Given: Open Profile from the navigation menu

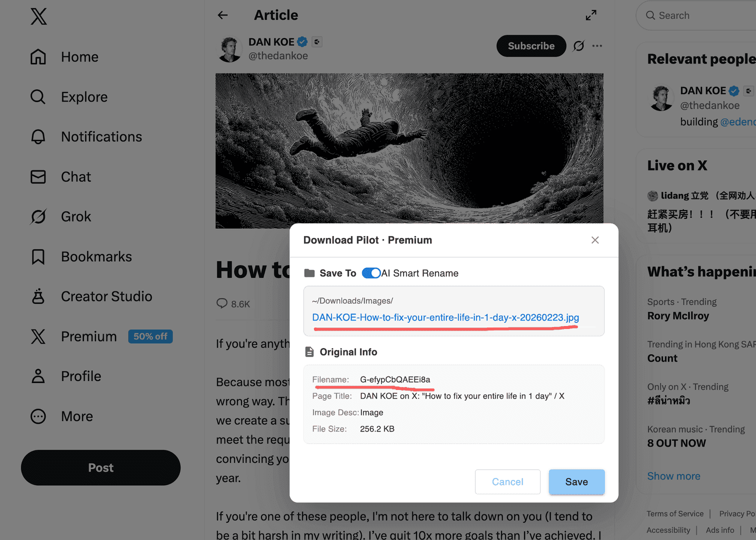Looking at the screenshot, I should coord(80,376).
